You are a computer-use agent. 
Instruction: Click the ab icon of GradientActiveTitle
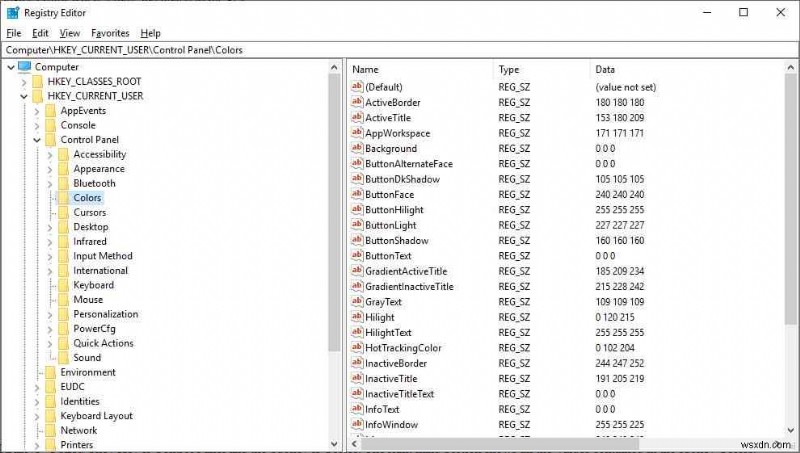(x=357, y=270)
